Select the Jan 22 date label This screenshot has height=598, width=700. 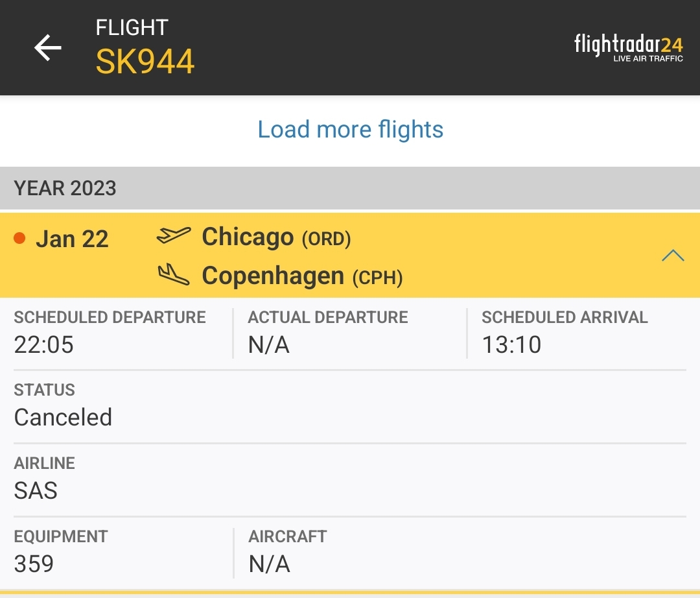coord(72,239)
